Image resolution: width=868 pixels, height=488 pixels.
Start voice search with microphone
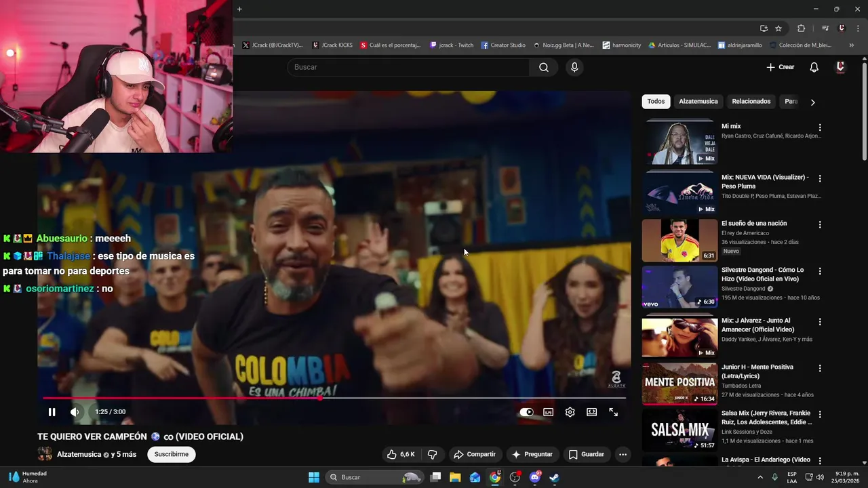click(574, 67)
